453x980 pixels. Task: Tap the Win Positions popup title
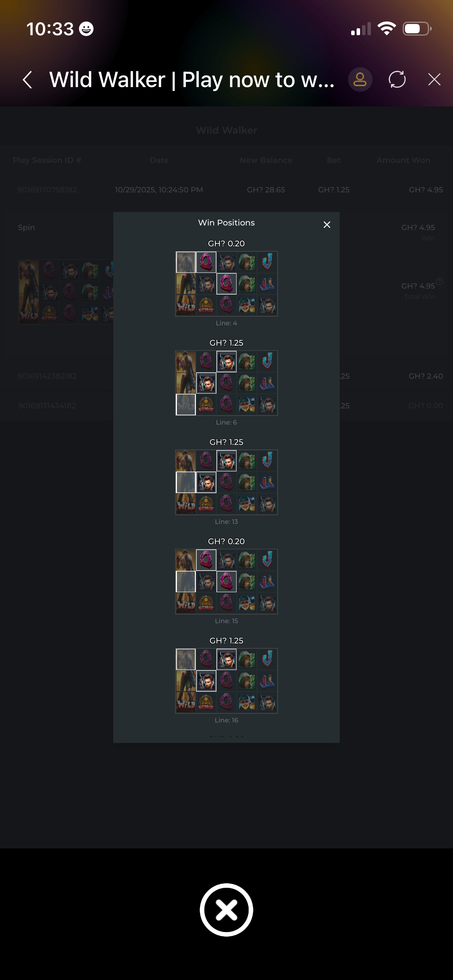point(226,223)
